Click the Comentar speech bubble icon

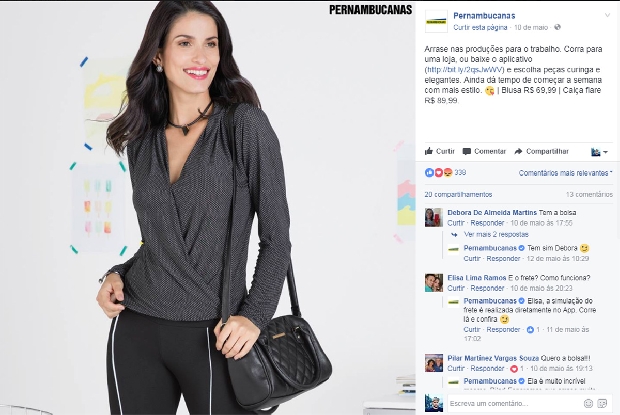coord(467,151)
